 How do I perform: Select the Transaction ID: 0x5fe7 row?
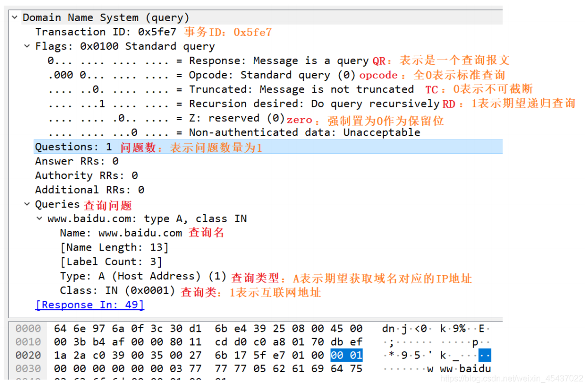coord(106,32)
